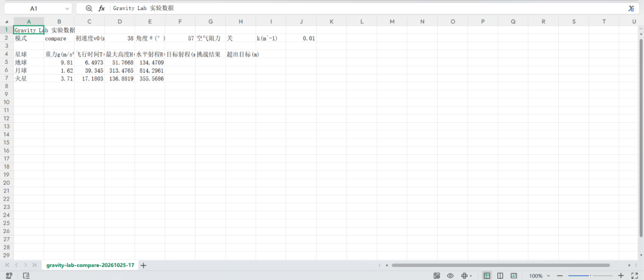644x280 pixels.
Task: Click the horizontal scrollbar left arrow
Action: pos(386,265)
